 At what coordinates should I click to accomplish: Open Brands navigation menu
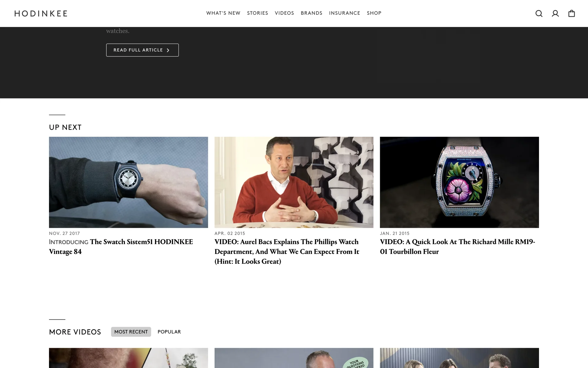311,13
